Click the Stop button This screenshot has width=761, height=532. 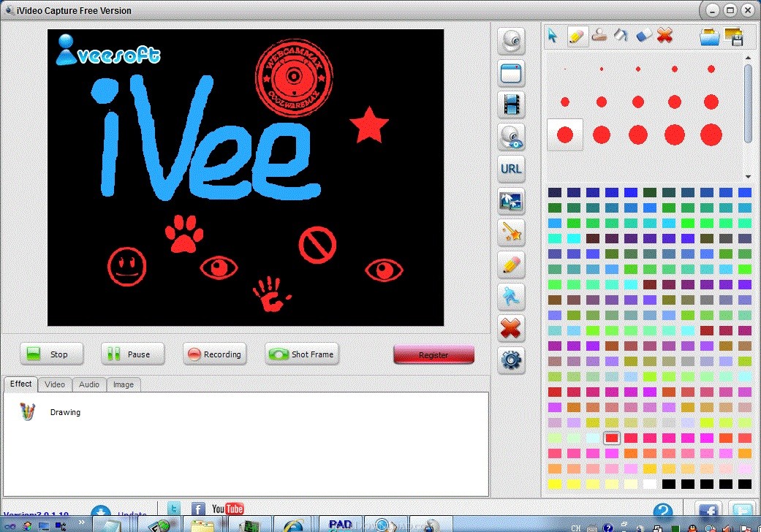click(x=52, y=354)
